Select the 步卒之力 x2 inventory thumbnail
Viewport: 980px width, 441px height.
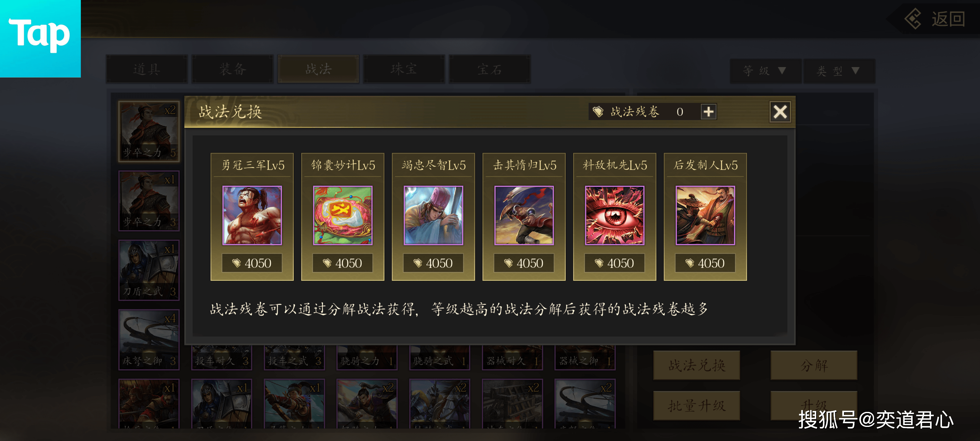point(149,132)
